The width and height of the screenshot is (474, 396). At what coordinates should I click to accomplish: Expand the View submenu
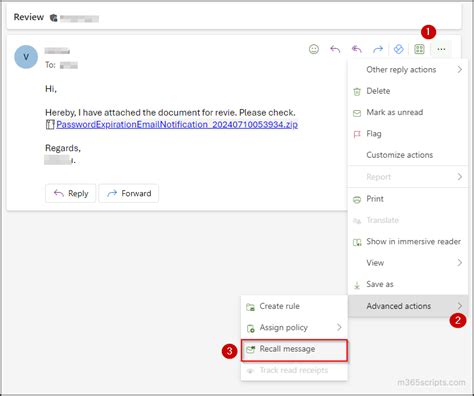pyautogui.click(x=408, y=263)
